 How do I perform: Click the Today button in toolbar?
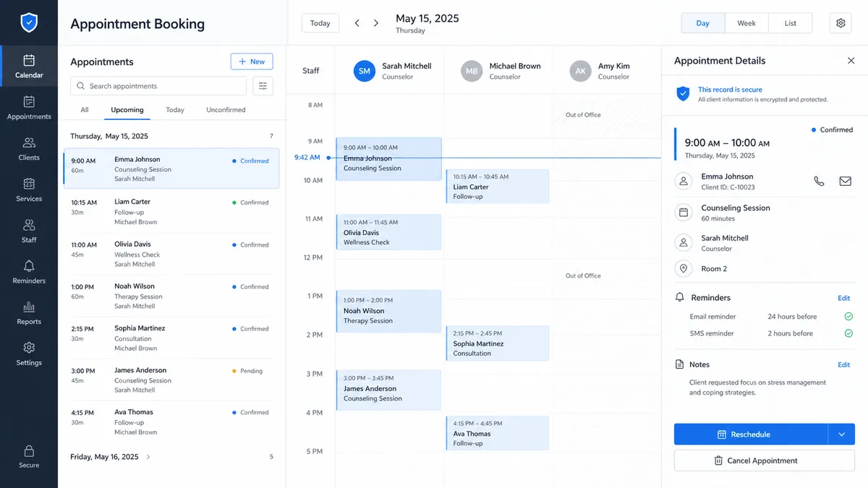(x=320, y=23)
